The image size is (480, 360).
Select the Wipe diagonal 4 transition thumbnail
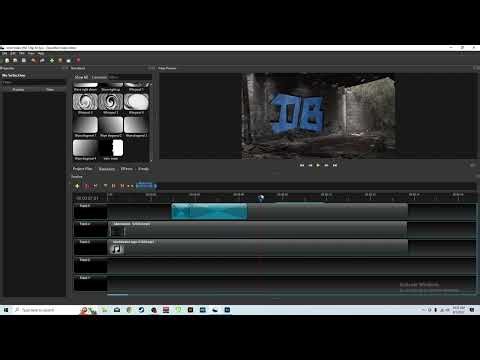(x=85, y=148)
